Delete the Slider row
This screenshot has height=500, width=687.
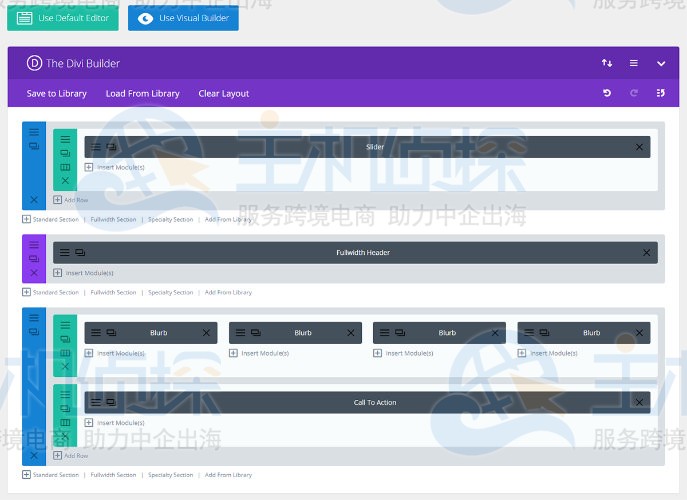point(65,181)
